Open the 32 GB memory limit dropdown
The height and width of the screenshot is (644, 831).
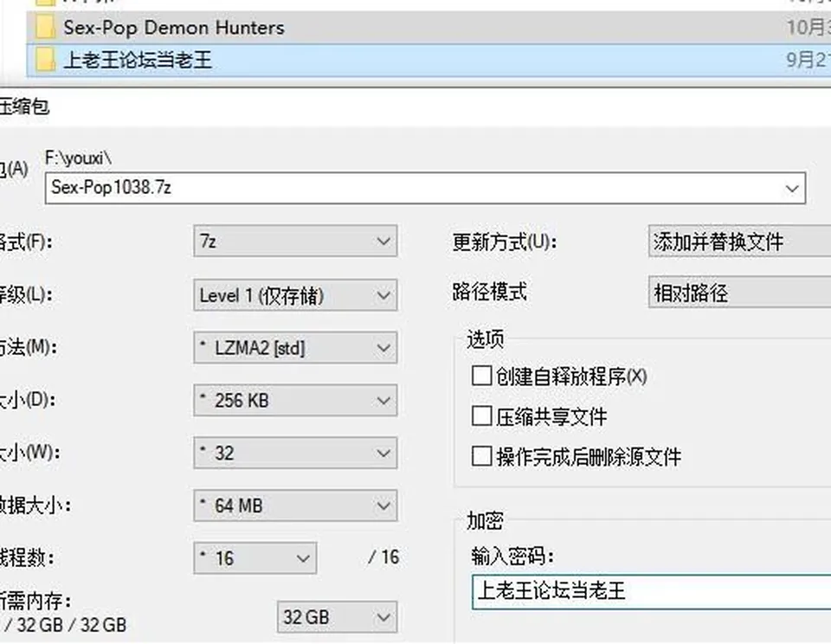coord(337,617)
